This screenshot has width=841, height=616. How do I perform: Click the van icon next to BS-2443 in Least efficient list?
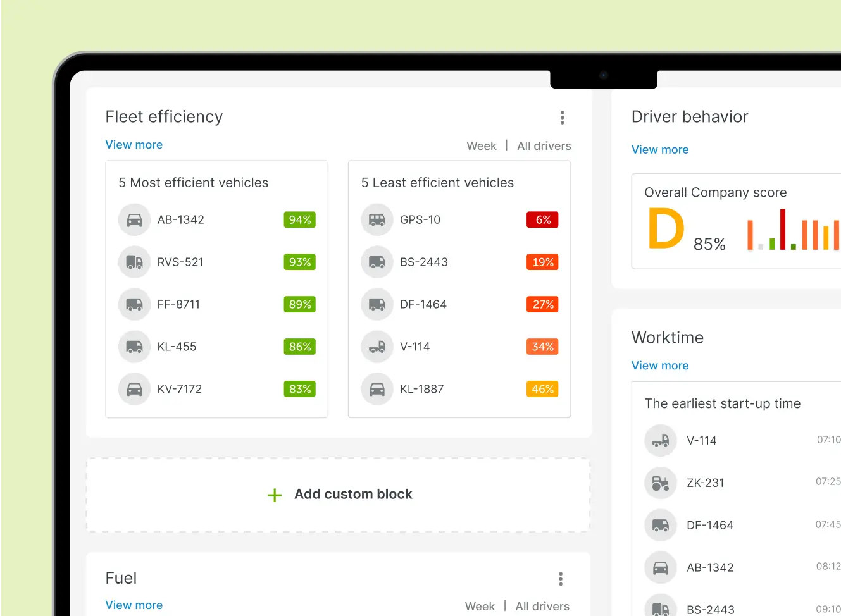[x=377, y=262]
